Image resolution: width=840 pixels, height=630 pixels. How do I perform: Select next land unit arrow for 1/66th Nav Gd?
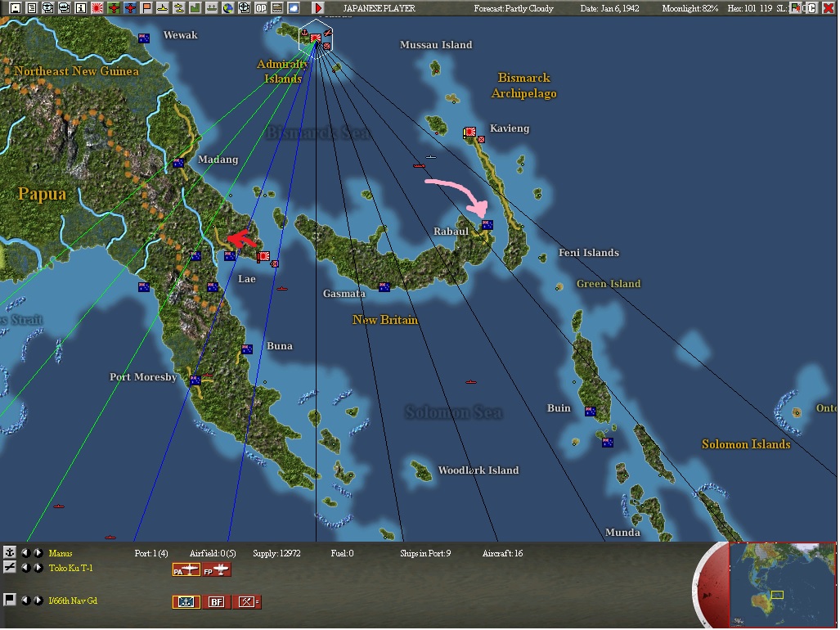point(38,601)
